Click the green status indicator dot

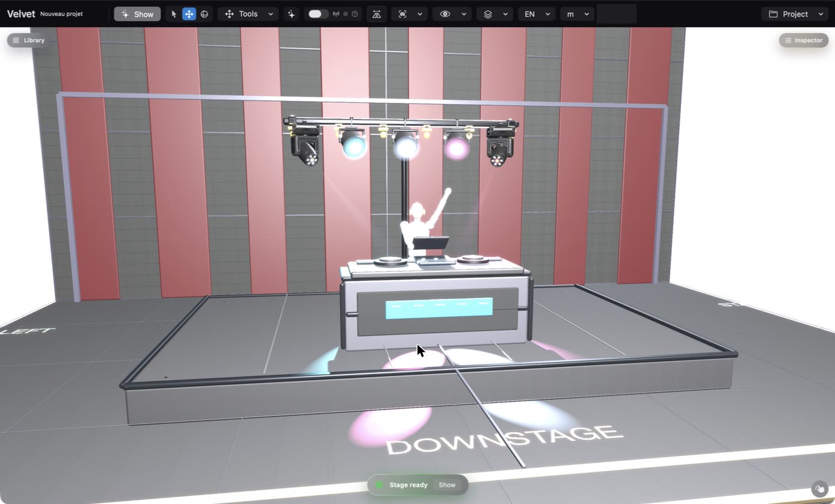(379, 485)
